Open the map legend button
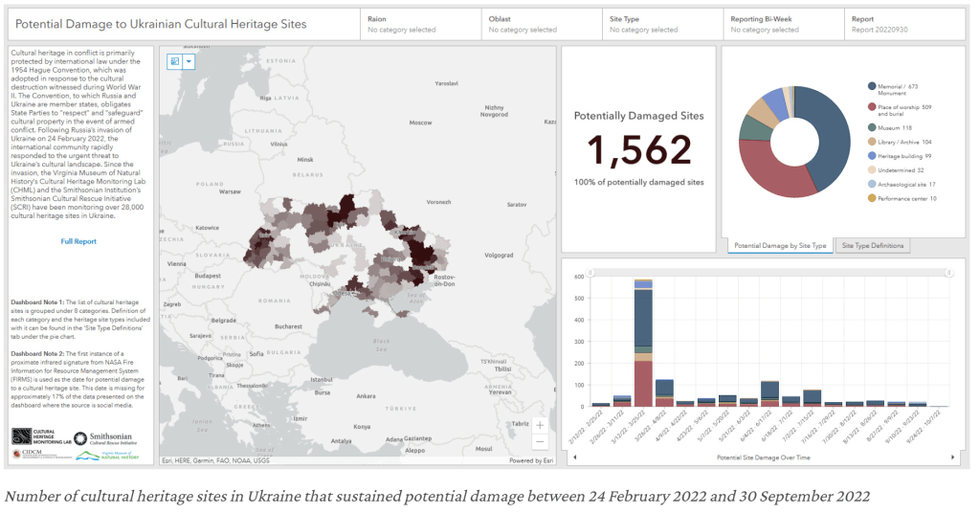Image resolution: width=980 pixels, height=514 pixels. pos(175,61)
